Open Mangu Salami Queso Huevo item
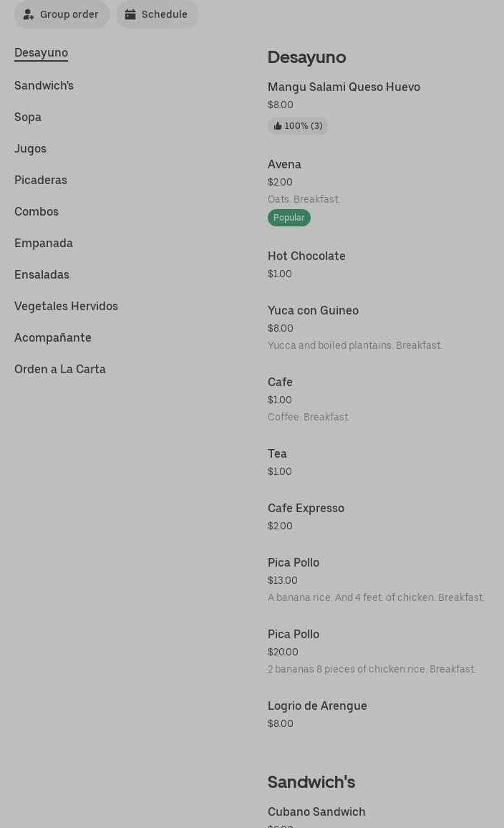 coord(344,87)
